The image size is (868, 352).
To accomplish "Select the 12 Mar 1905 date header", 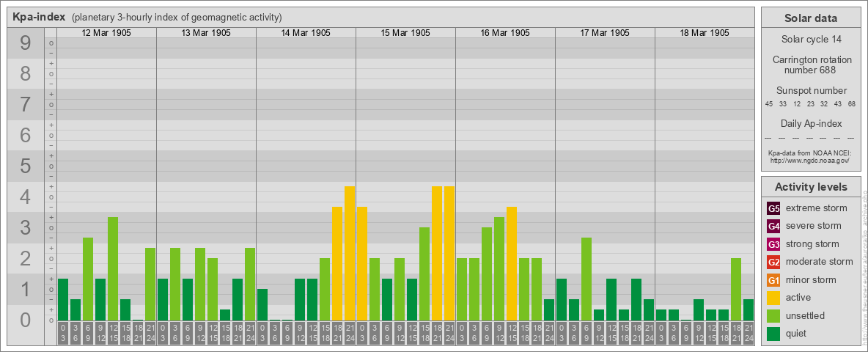I will point(106,33).
